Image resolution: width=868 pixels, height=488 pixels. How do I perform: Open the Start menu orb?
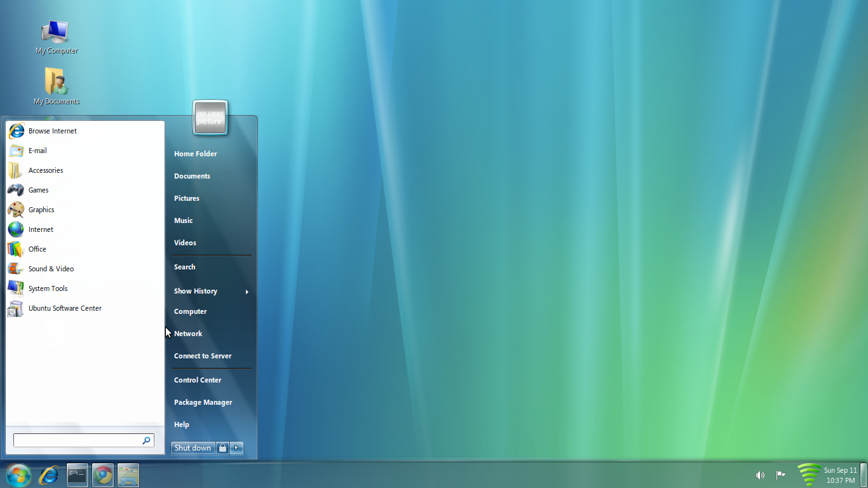click(18, 475)
